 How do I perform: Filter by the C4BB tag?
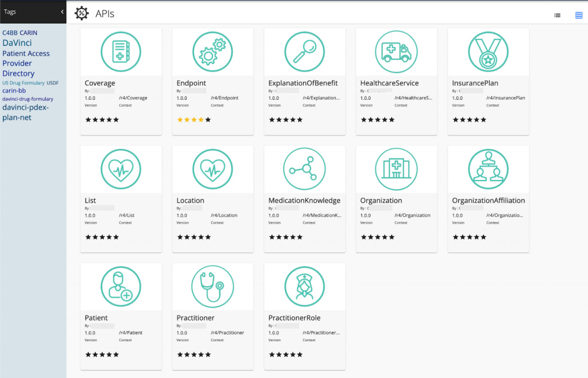point(10,33)
